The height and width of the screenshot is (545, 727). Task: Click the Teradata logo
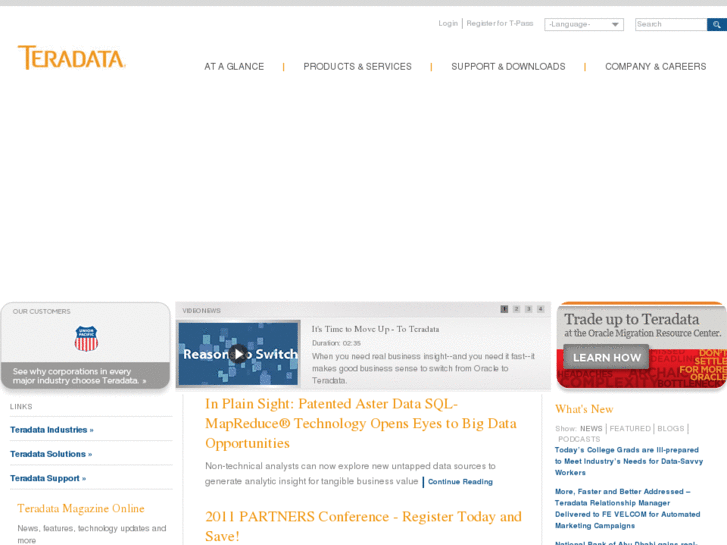click(x=71, y=58)
